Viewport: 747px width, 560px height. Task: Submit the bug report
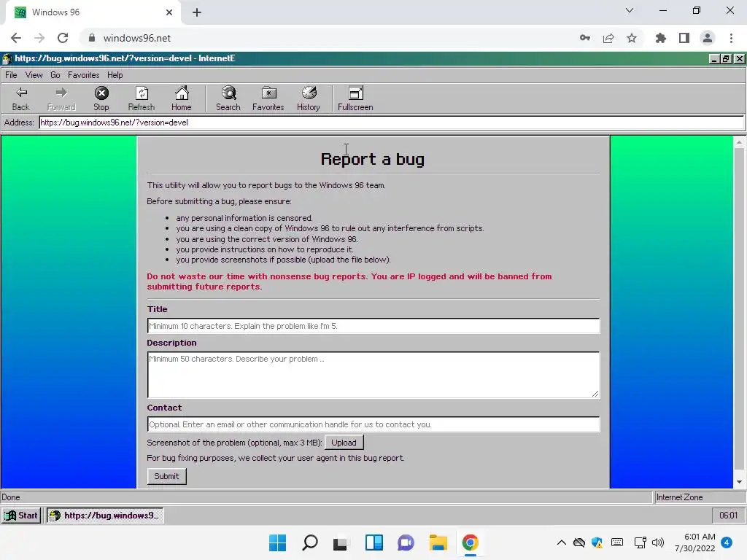coord(167,476)
